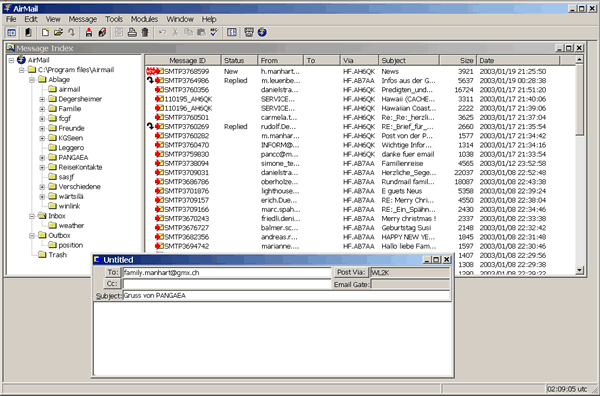Screen dimensions: 600x396
Task: Collapse the AirMail root tree node
Action: [x=11, y=60]
